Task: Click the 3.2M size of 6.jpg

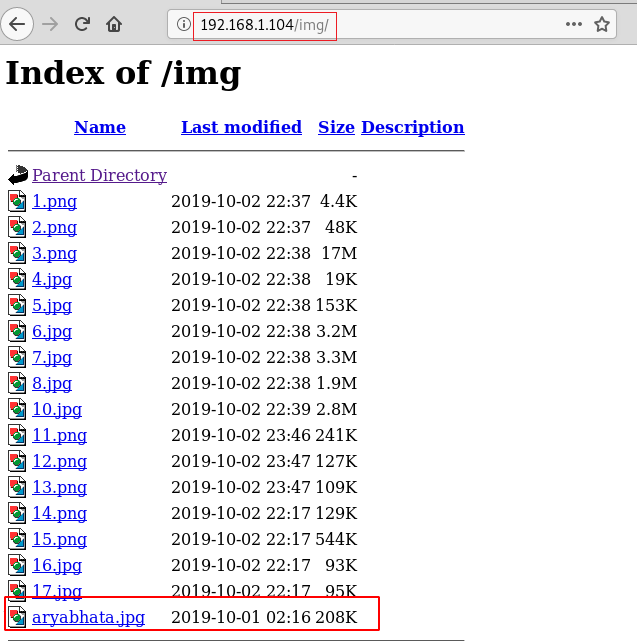Action: coord(336,332)
